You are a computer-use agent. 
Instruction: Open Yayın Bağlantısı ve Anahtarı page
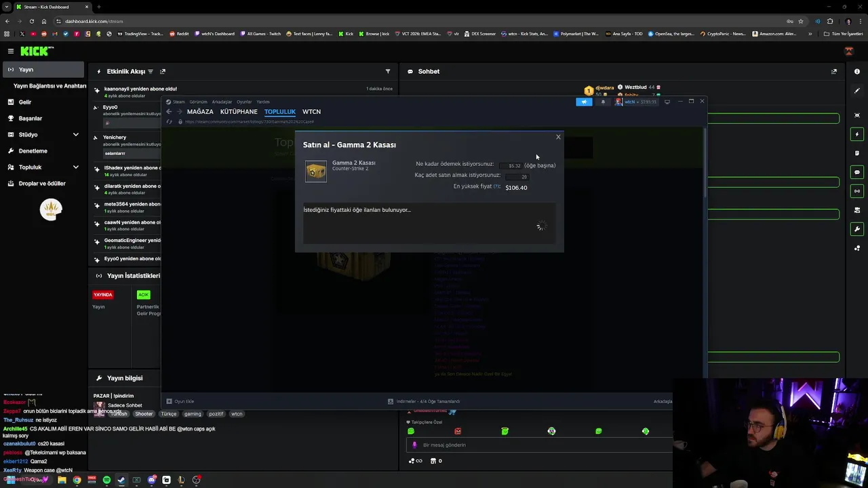point(50,86)
